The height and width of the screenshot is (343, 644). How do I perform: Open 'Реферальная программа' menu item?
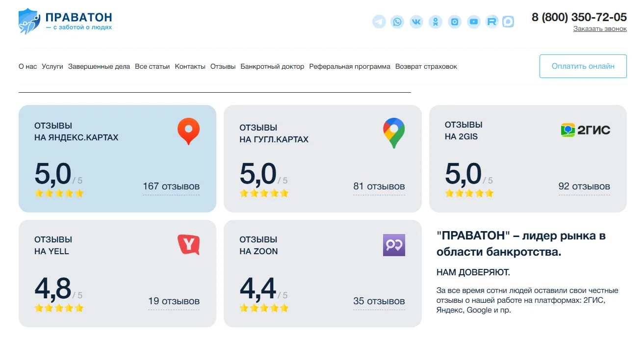pyautogui.click(x=350, y=66)
